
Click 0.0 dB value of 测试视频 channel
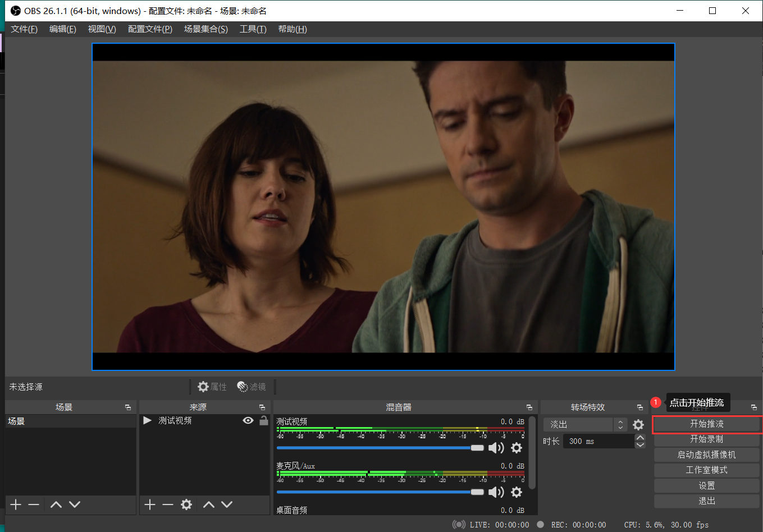pos(513,421)
